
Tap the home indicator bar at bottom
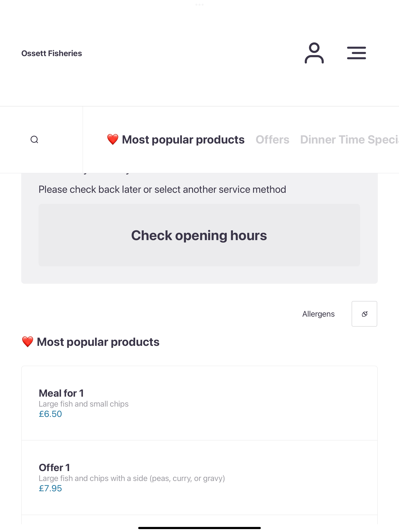pyautogui.click(x=199, y=528)
